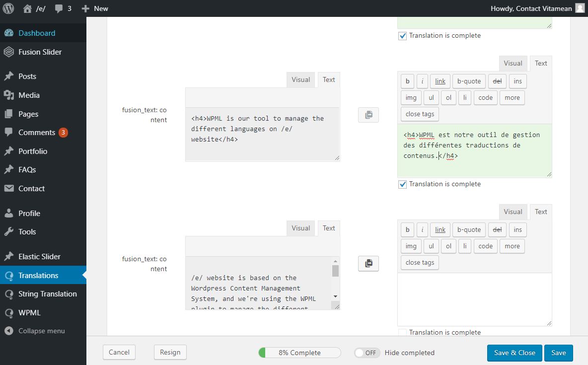The image size is (588, 365).
Task: Click the String Translation icon
Action: pos(8,293)
